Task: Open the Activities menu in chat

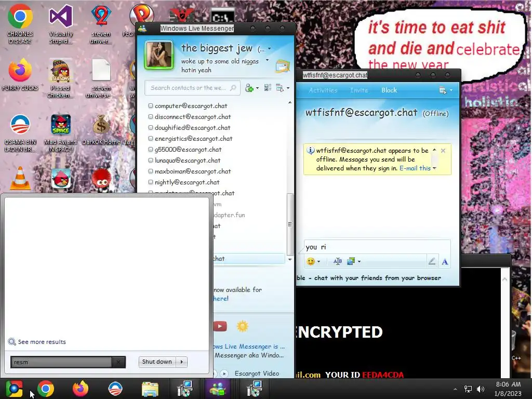Action: [323, 90]
